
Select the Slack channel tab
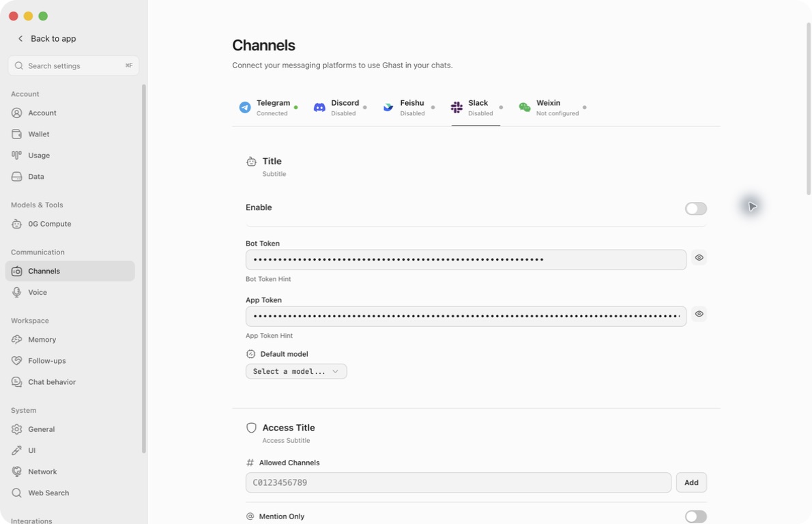(x=476, y=108)
